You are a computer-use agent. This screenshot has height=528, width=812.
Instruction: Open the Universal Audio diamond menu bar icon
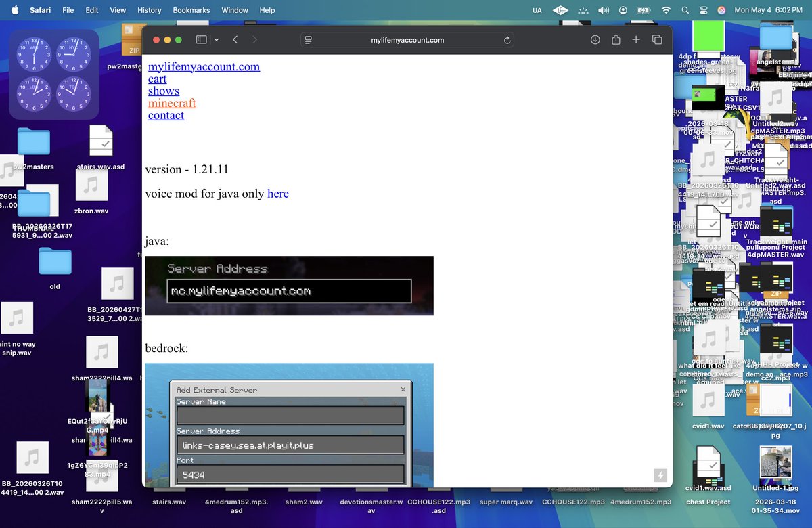point(560,10)
